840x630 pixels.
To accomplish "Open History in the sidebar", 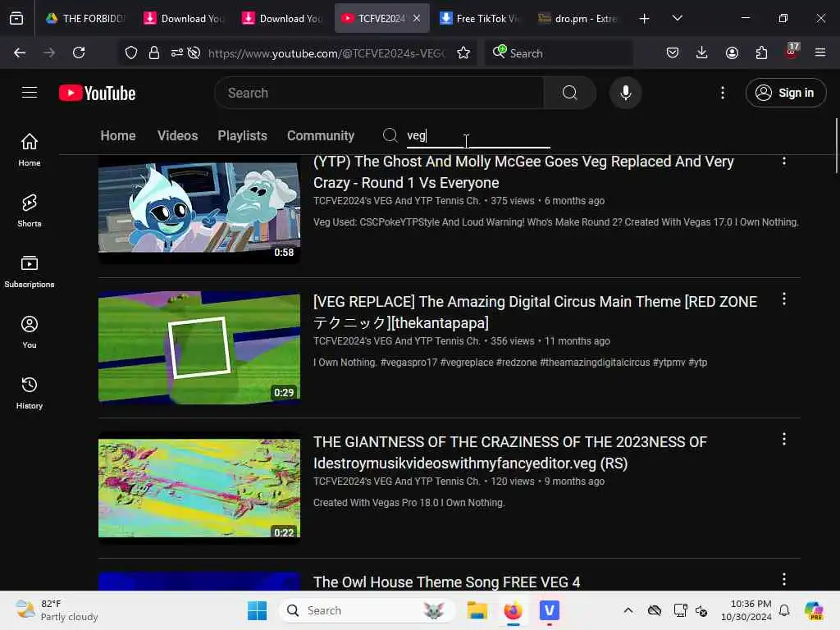I will (x=30, y=393).
